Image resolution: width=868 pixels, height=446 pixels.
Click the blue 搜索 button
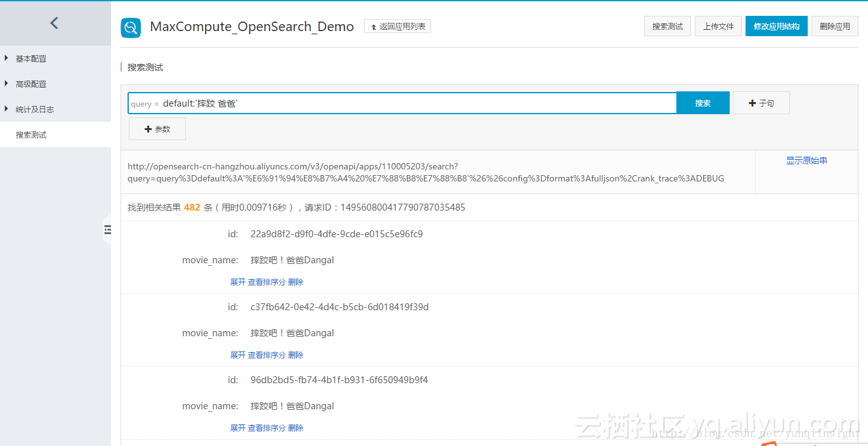[703, 103]
